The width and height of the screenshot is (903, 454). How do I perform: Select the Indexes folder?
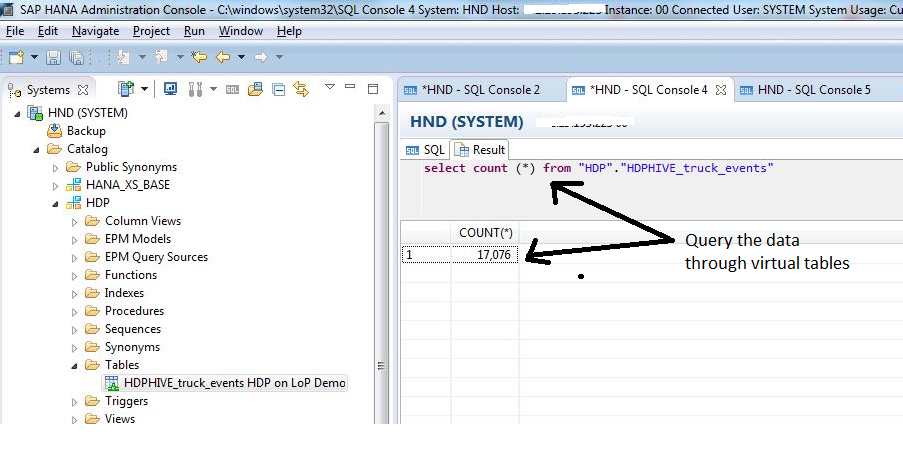124,293
